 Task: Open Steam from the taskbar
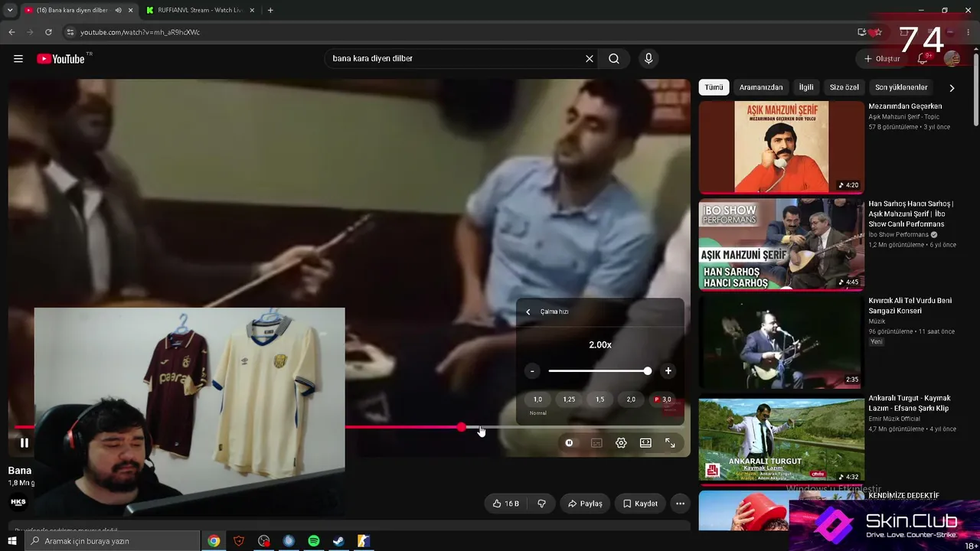(x=338, y=541)
